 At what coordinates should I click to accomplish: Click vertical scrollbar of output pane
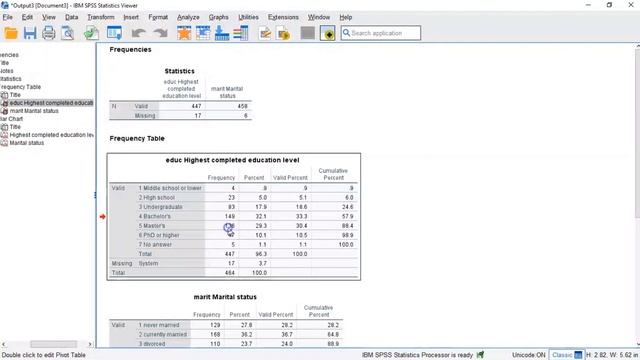(637, 135)
